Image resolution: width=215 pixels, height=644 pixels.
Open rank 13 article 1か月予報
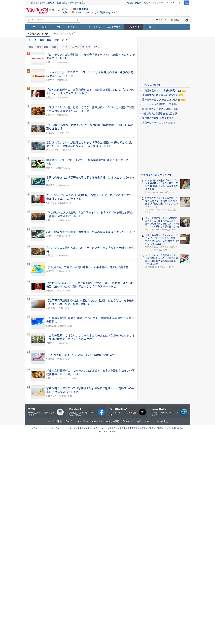point(87,267)
